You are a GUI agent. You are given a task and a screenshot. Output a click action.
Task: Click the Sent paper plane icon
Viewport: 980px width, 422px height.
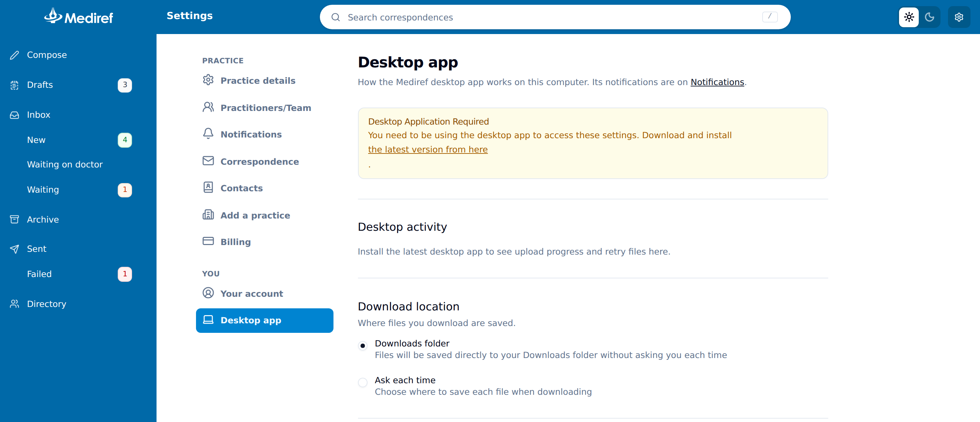14,249
